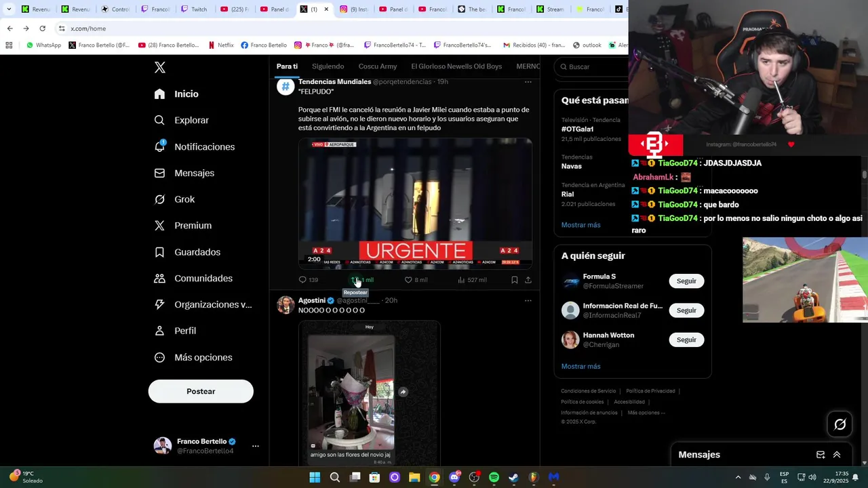868x488 pixels.
Task: Switch to the Para ti tab
Action: point(287,66)
